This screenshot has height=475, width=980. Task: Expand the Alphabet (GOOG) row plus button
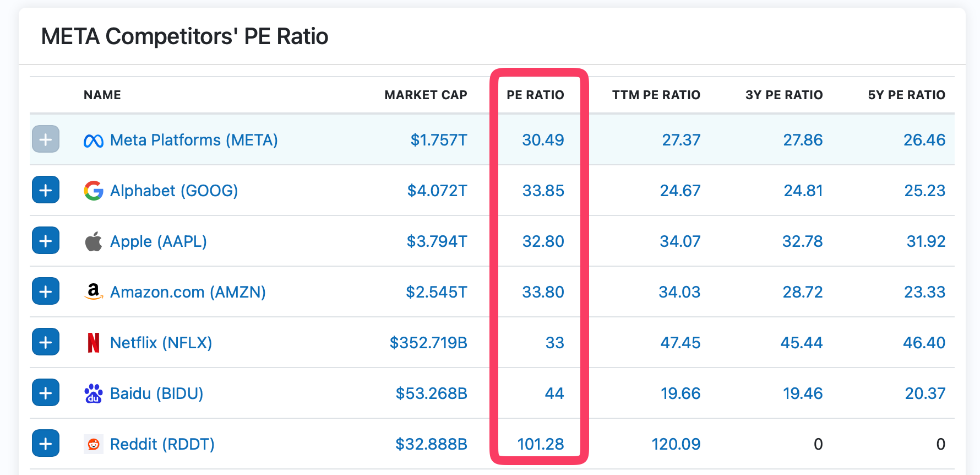(46, 190)
